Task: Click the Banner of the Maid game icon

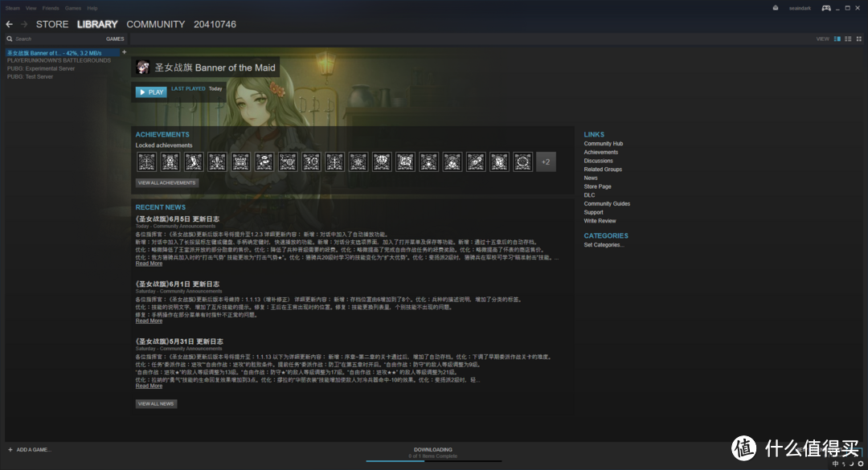Action: coord(143,67)
